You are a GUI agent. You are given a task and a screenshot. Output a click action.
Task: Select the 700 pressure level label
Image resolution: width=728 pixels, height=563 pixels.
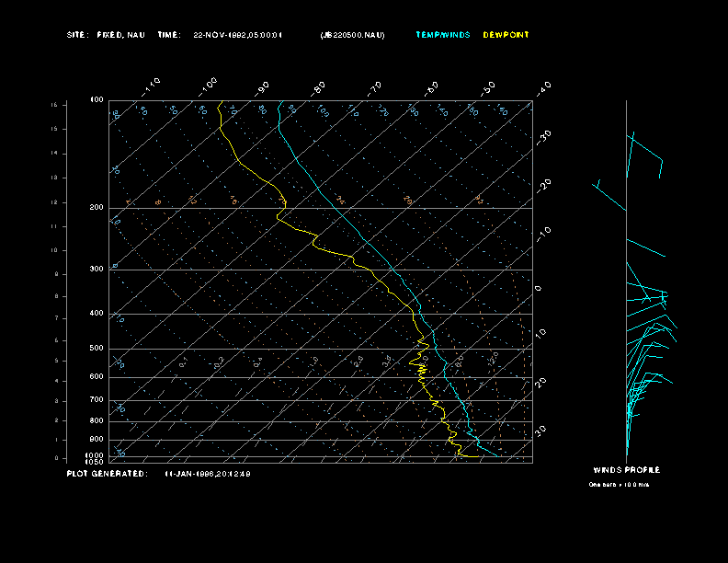pos(96,400)
